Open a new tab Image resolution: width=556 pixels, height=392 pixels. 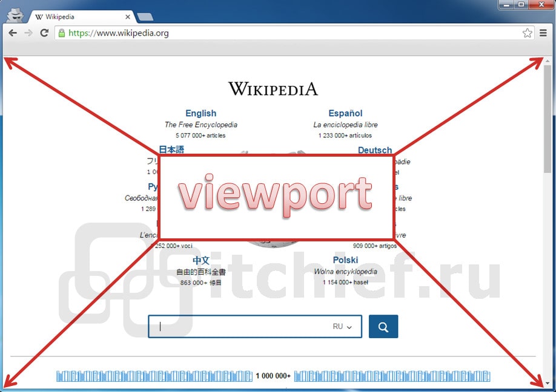coord(145,17)
